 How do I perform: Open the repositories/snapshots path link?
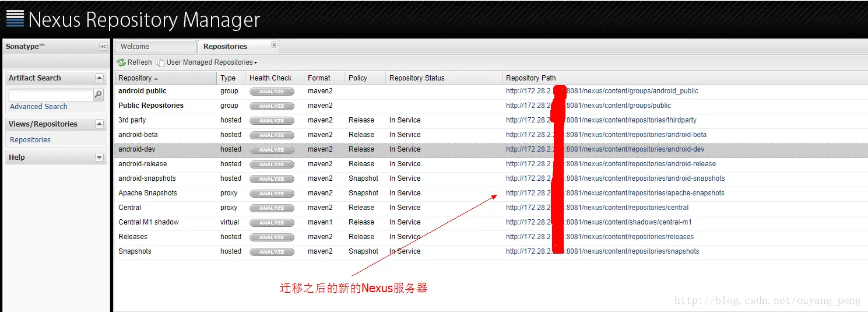click(602, 251)
